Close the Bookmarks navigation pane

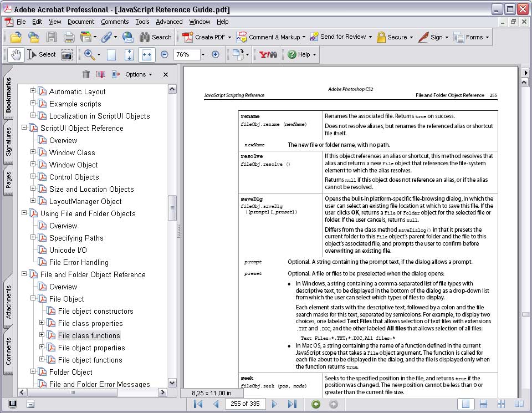(x=166, y=74)
